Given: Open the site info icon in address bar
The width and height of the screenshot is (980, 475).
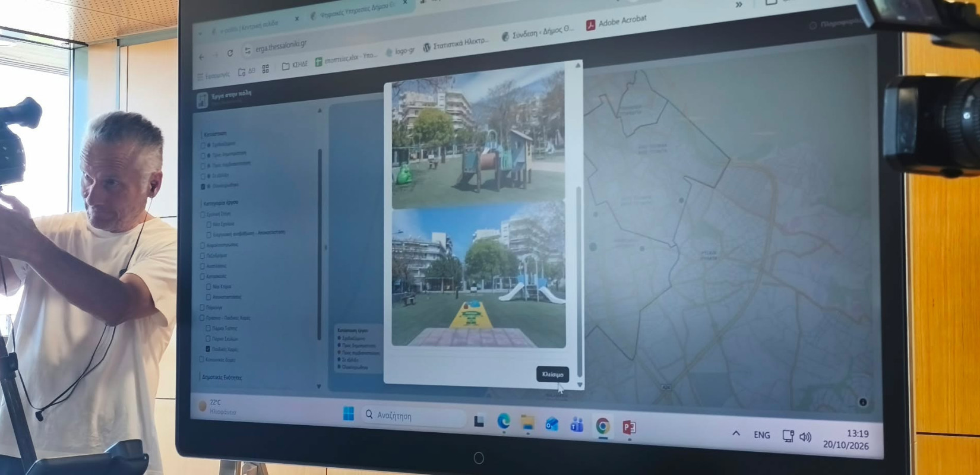Looking at the screenshot, I should (x=248, y=51).
